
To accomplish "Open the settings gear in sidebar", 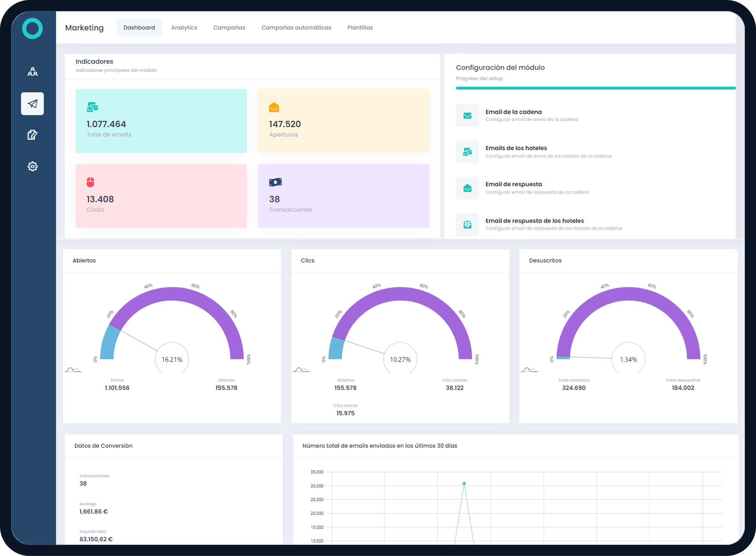I will tap(32, 166).
